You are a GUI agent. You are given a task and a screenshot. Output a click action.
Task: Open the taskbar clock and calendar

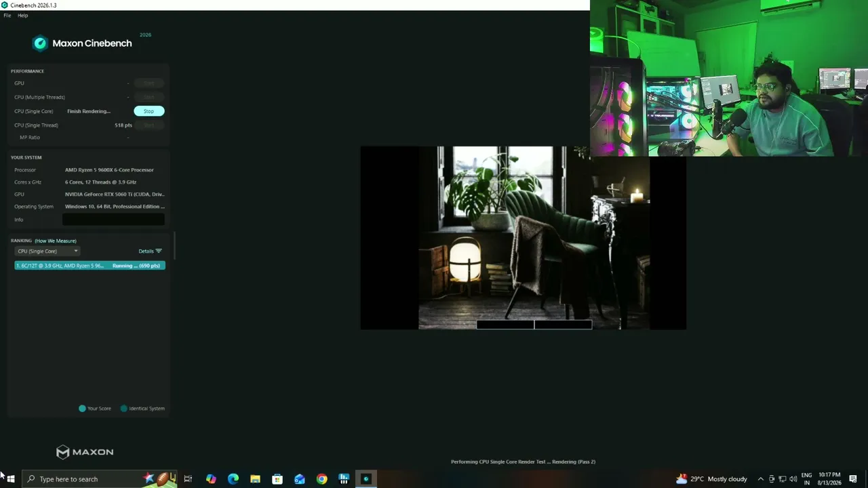click(x=829, y=479)
